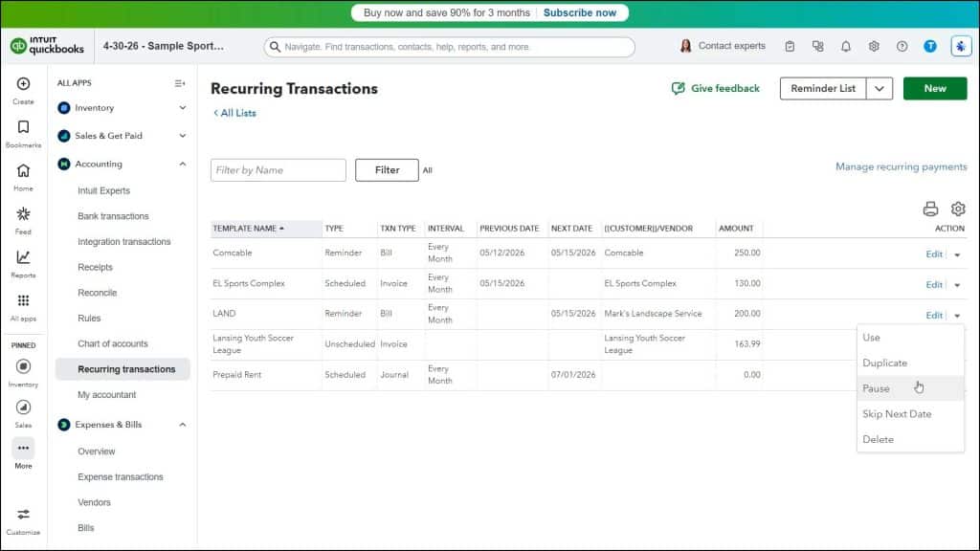Open the pinned Sales icon
This screenshot has height=551, width=980.
click(23, 408)
